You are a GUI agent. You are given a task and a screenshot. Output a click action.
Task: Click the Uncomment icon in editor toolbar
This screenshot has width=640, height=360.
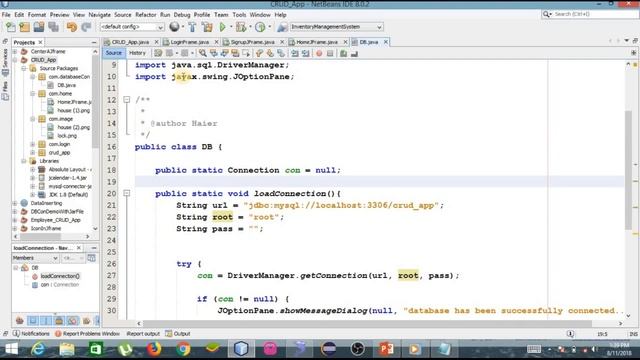pos(354,53)
